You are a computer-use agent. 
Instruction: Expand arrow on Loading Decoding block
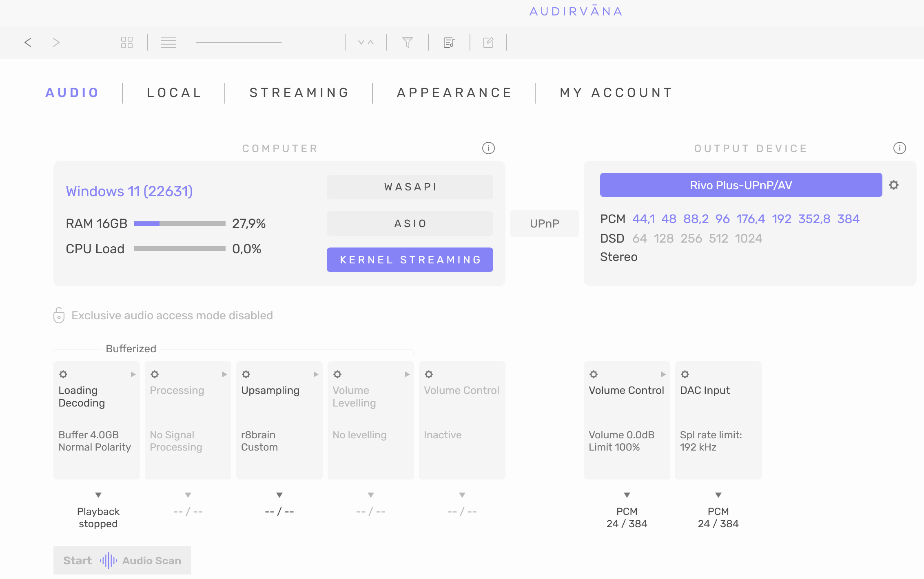click(x=133, y=374)
